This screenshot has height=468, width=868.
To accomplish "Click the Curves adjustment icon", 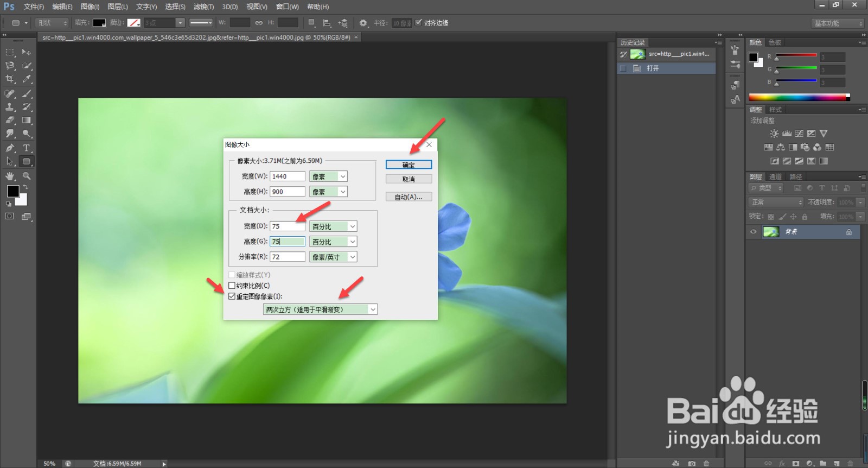I will [799, 134].
